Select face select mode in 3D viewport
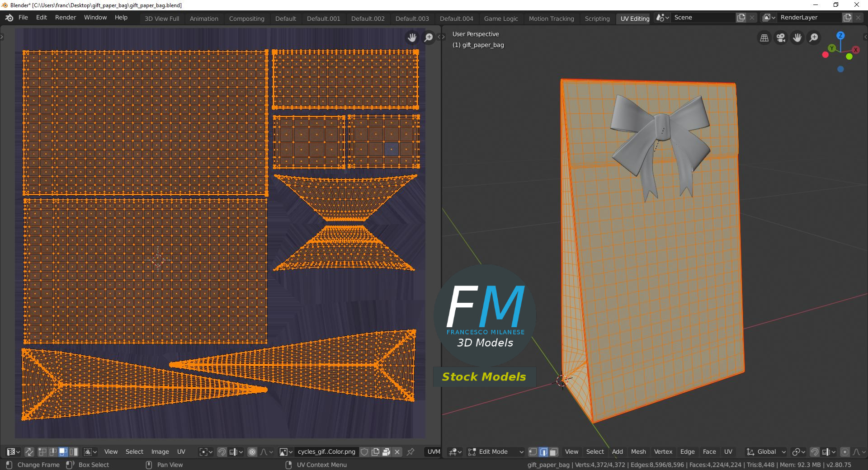Screen dimensions: 868x470 coord(553,452)
